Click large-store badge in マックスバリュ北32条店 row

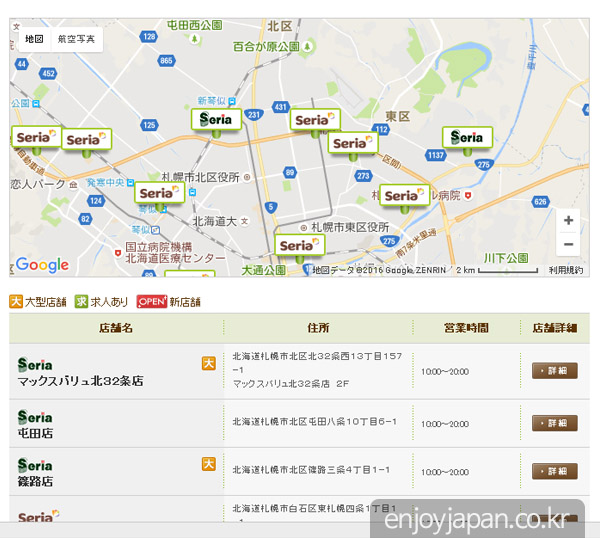click(x=209, y=364)
